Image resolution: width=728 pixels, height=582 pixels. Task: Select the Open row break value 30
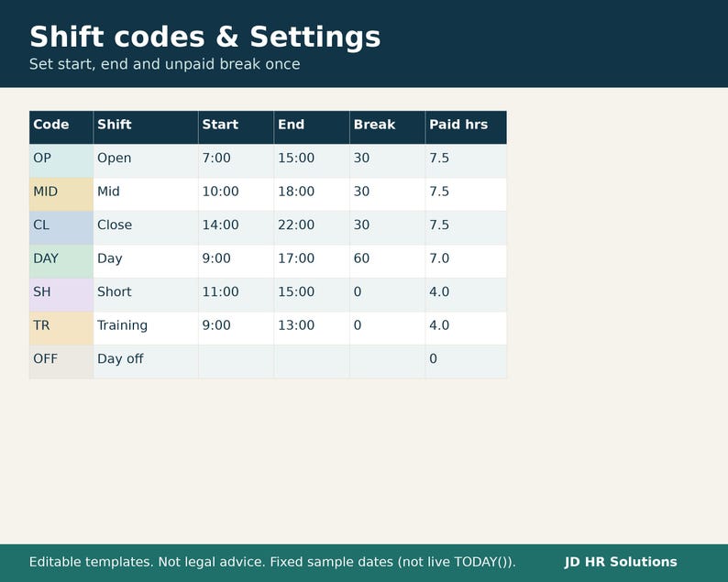click(387, 160)
